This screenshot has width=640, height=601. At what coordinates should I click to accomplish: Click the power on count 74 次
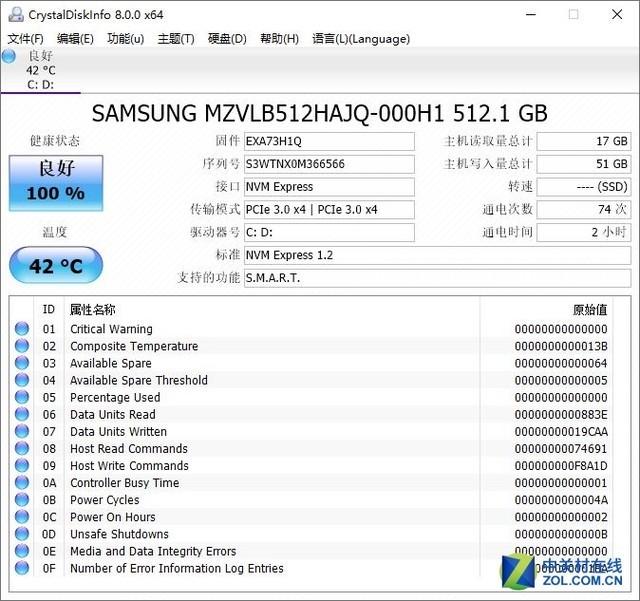[584, 210]
